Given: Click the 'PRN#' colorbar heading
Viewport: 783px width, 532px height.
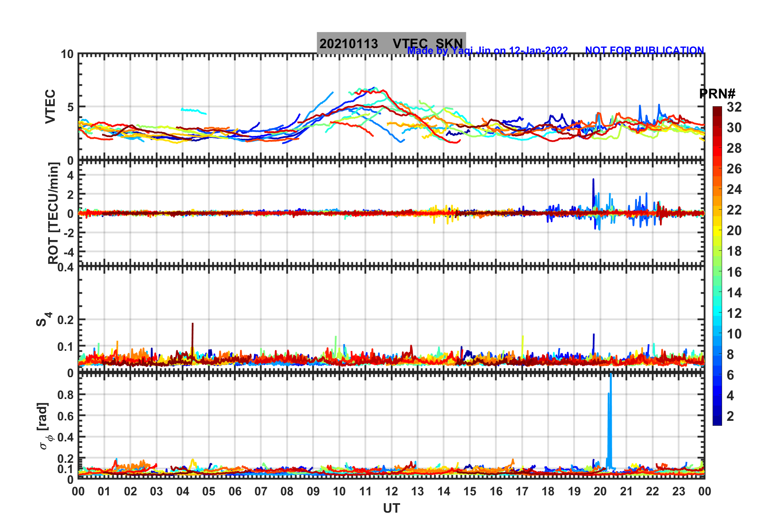Looking at the screenshot, I should point(717,94).
